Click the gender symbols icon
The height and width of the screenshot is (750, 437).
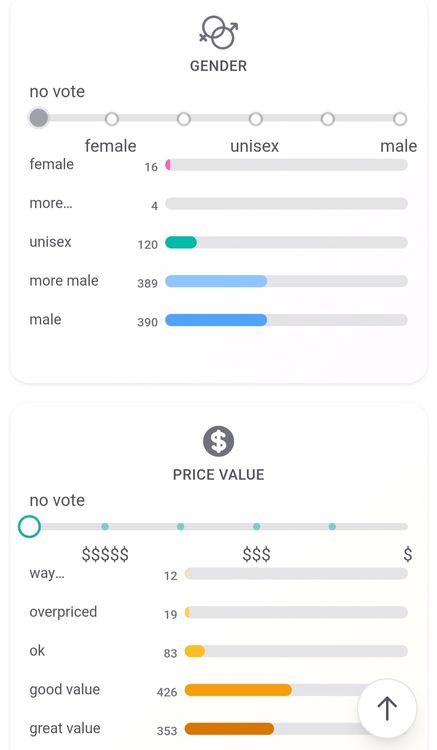pos(218,32)
